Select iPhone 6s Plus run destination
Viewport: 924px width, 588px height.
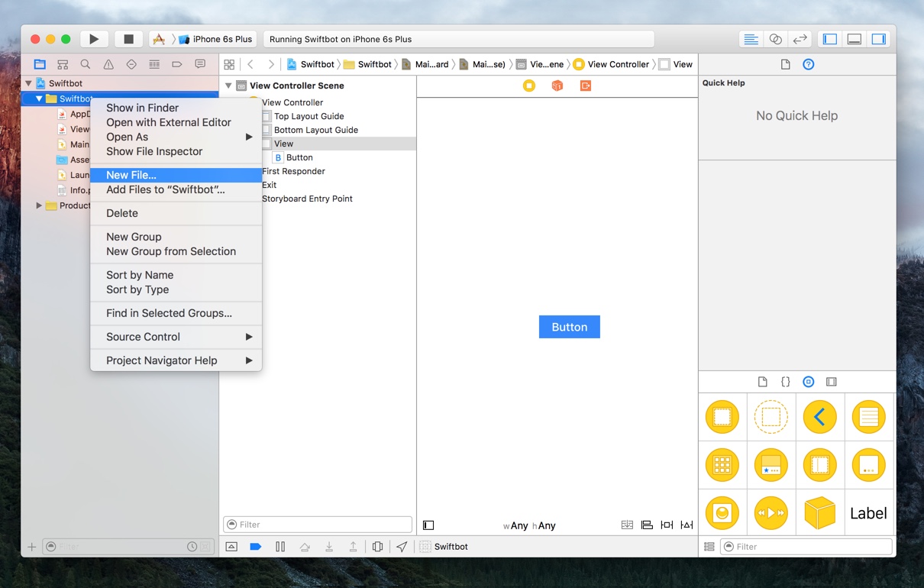221,39
